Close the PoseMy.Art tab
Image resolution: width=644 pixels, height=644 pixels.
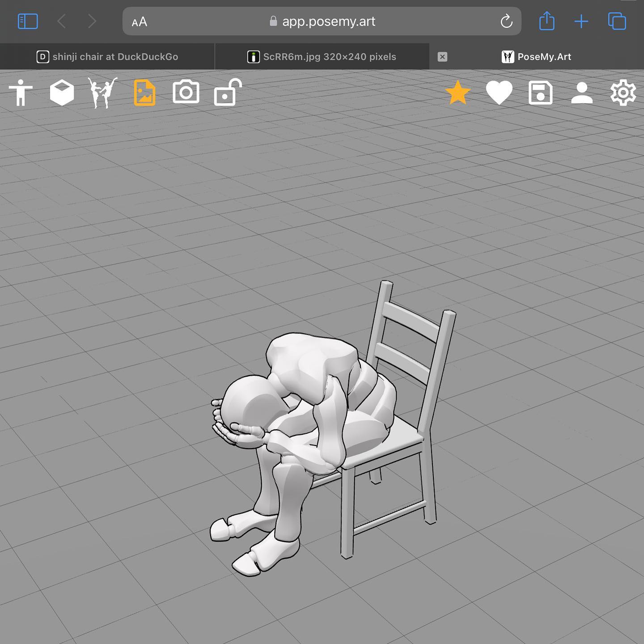click(442, 57)
